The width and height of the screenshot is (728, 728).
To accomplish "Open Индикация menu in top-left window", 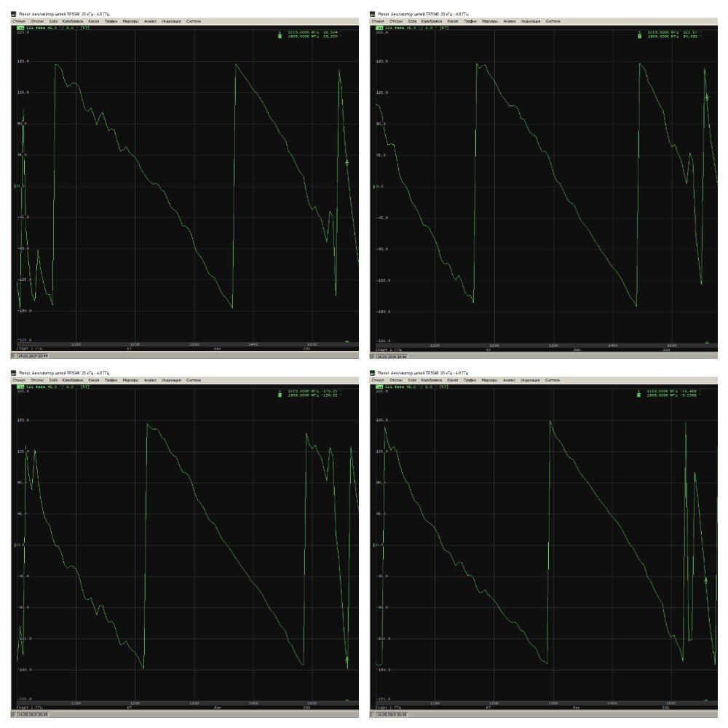I will 171,21.
